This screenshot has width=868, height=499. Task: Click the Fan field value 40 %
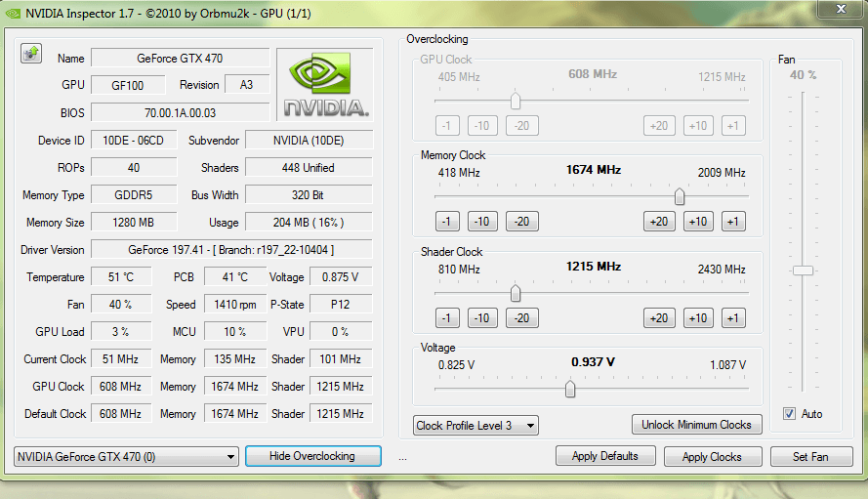coord(121,305)
